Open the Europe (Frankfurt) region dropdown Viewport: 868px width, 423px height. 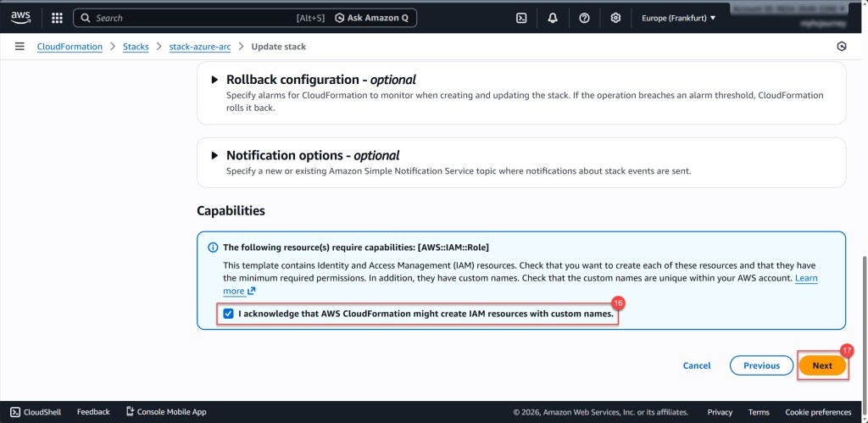678,18
